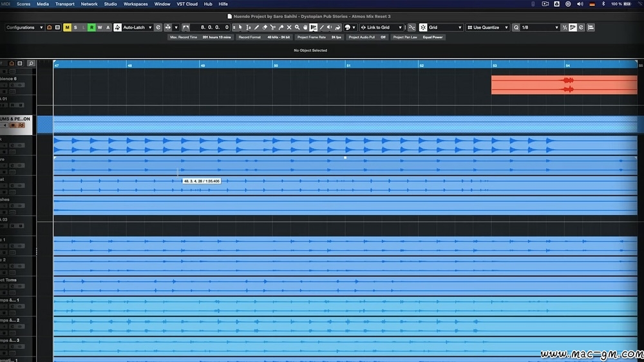The width and height of the screenshot is (644, 362).
Task: Click the Record Format 48 kHz - 24 bit field
Action: [x=264, y=37]
